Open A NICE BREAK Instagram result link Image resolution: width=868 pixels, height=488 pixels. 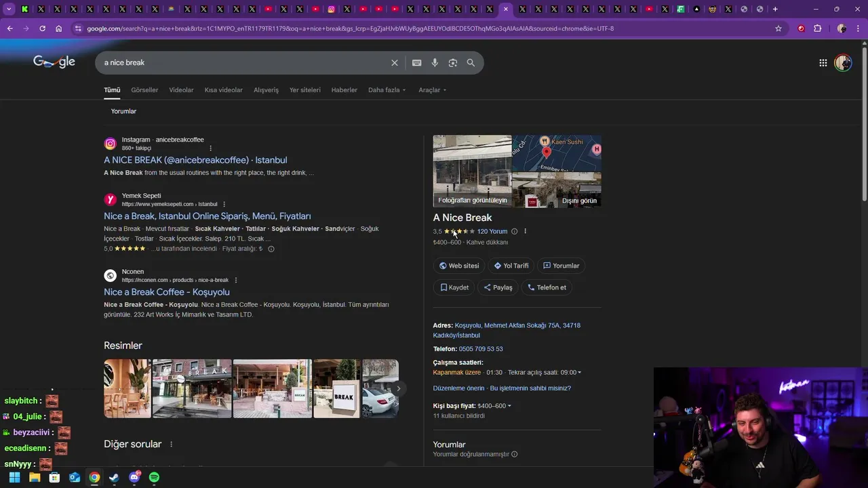[x=195, y=160]
